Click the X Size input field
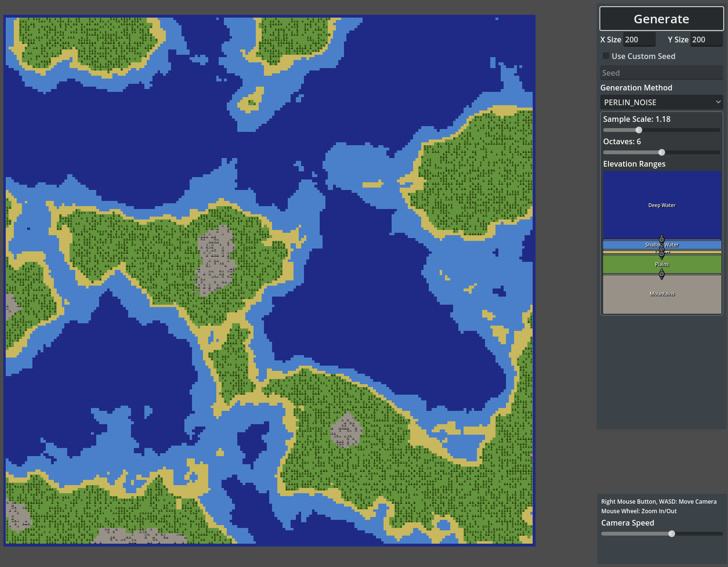Viewport: 728px width, 567px height. pos(639,40)
